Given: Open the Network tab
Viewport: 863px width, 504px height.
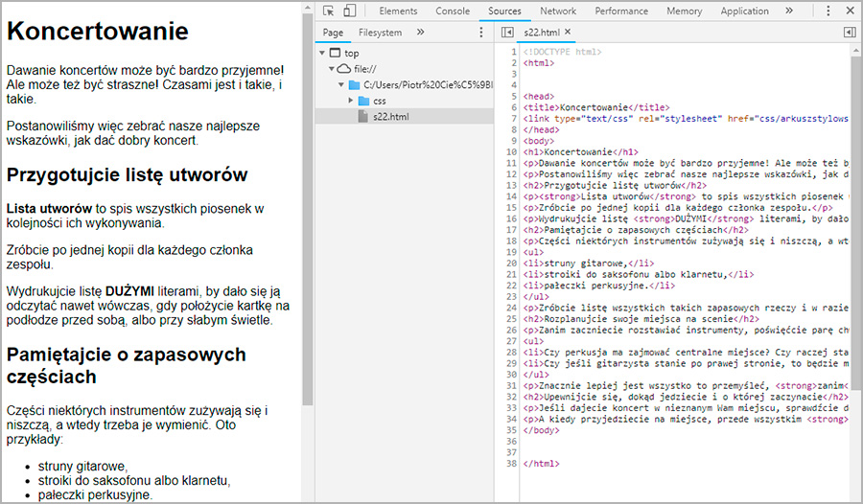Looking at the screenshot, I should point(558,11).
